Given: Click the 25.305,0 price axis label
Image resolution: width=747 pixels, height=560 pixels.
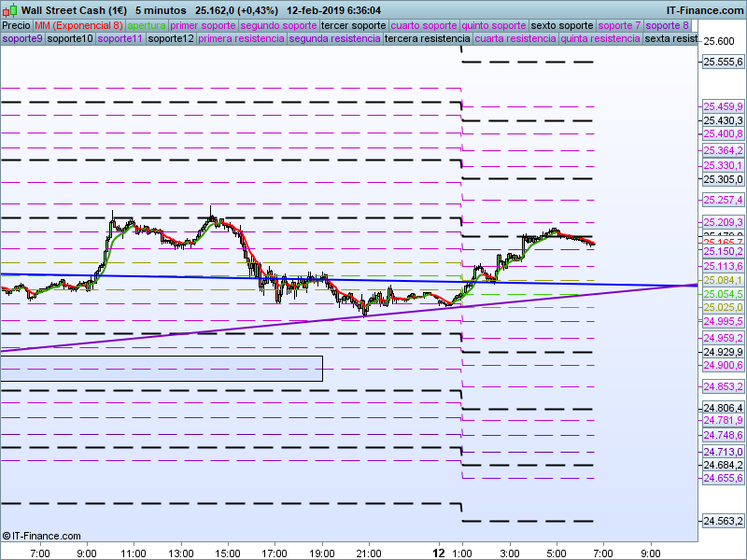Looking at the screenshot, I should pos(723,179).
